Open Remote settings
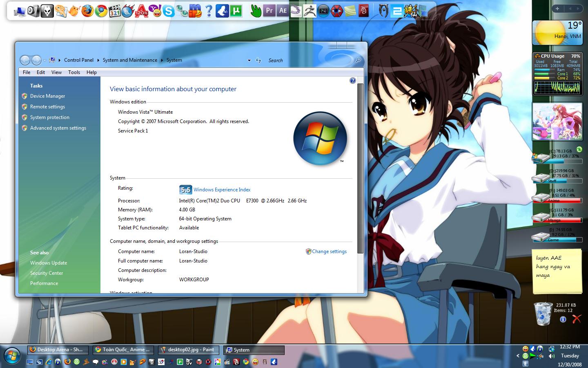Viewport: 588px width, 368px height. pos(47,107)
